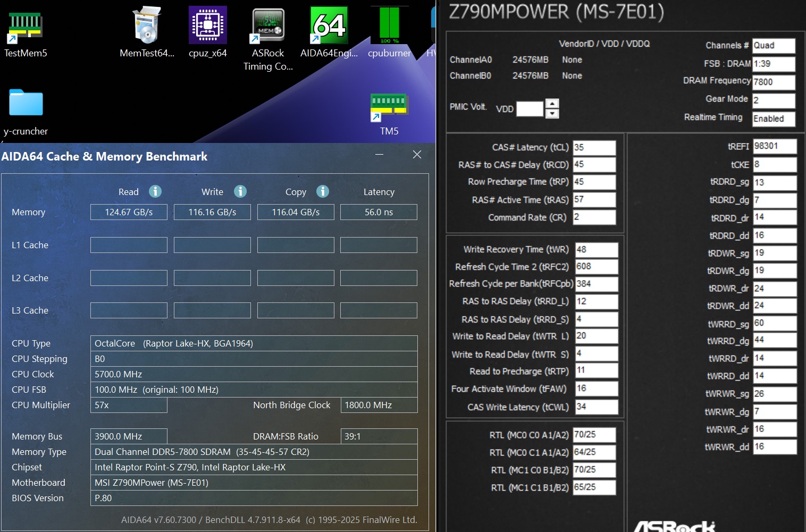Click the tRCD value field showing 45
The image size is (806, 532).
point(594,165)
